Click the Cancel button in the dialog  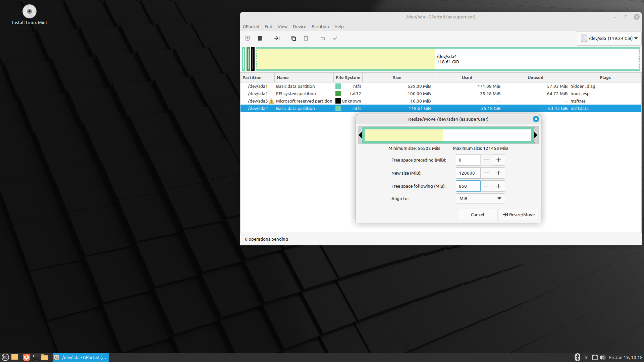477,215
